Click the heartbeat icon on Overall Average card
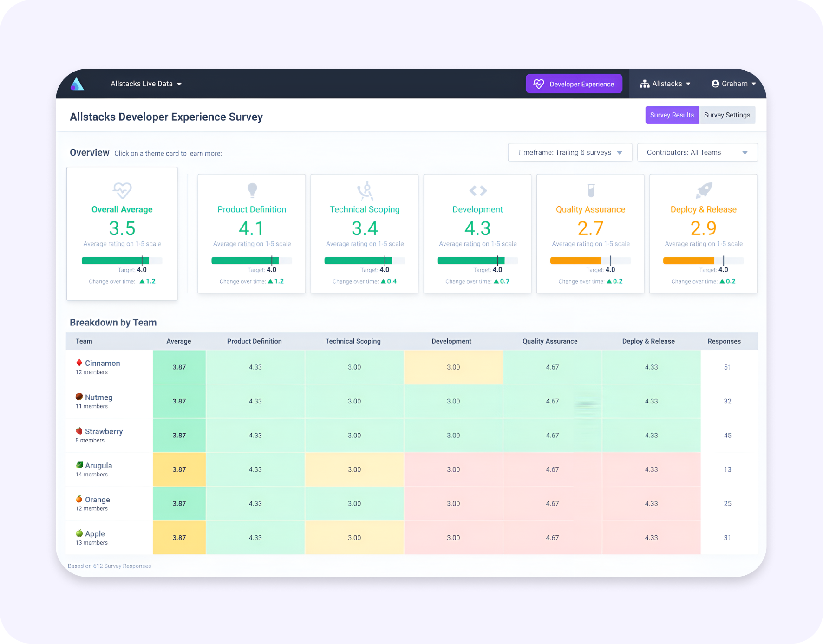The height and width of the screenshot is (644, 823). [122, 190]
